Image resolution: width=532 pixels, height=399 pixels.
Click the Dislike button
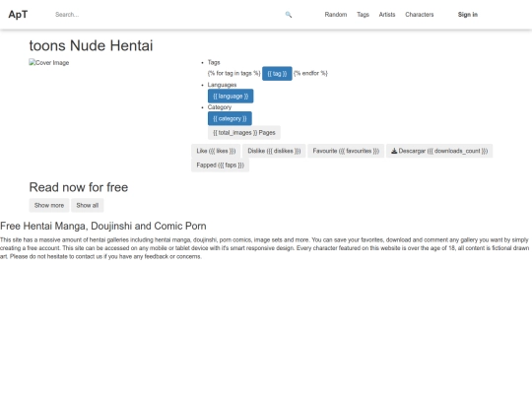click(274, 151)
